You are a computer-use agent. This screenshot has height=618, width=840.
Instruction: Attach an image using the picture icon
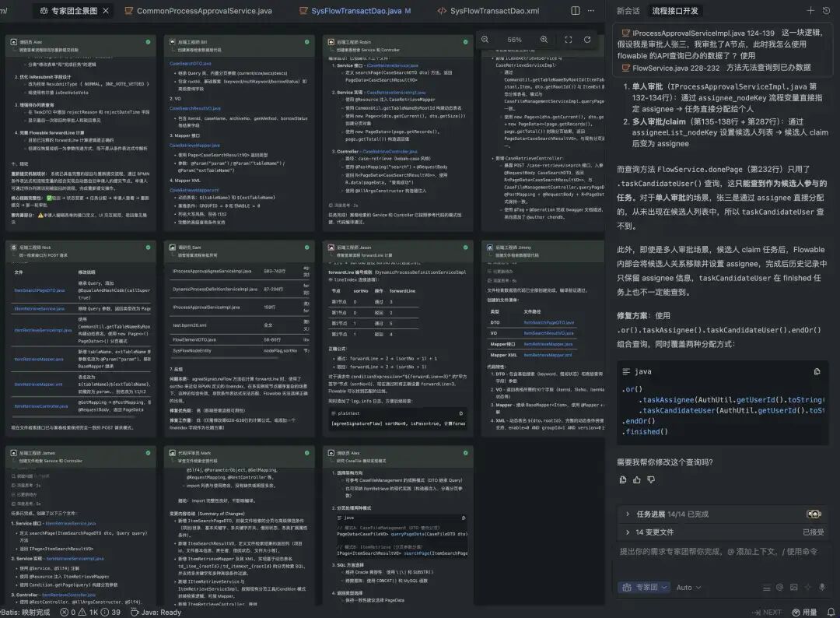(793, 588)
